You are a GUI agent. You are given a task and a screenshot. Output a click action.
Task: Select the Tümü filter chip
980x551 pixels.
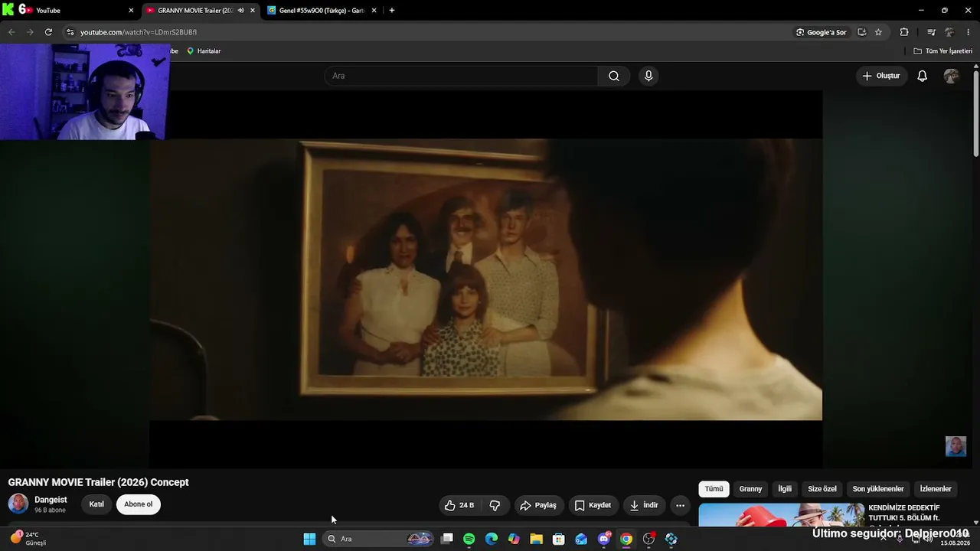[x=714, y=489]
